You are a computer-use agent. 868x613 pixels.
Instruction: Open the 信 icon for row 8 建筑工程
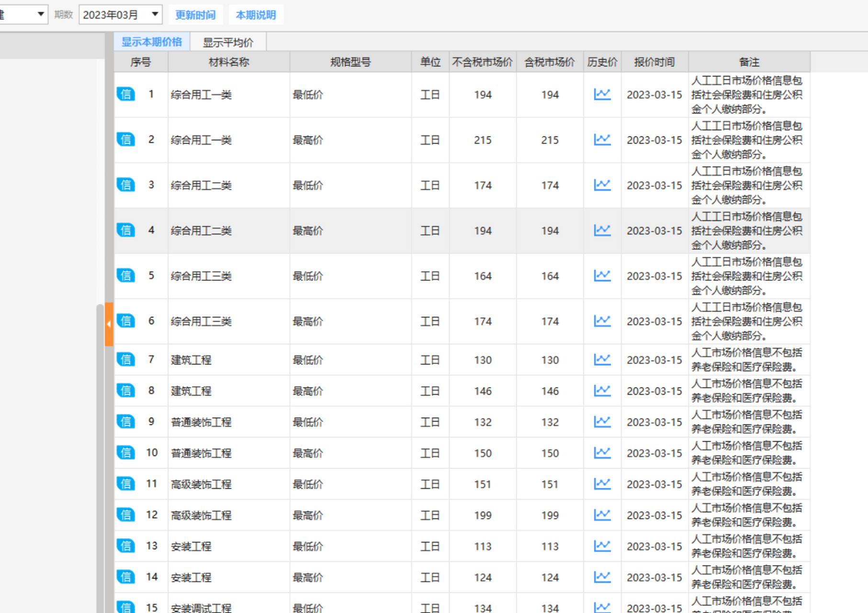click(126, 390)
